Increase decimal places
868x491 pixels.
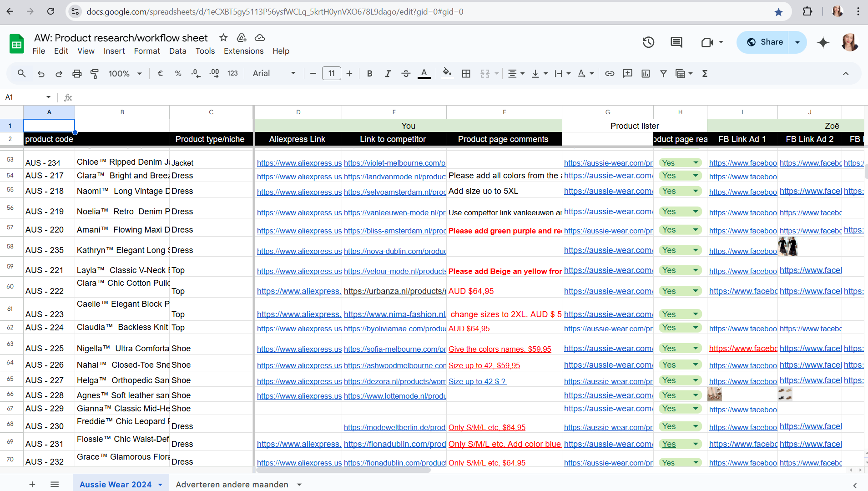[214, 73]
